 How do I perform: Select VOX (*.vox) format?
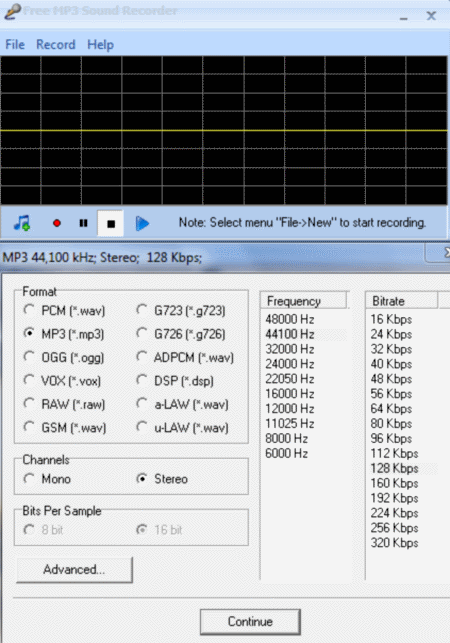point(62,381)
